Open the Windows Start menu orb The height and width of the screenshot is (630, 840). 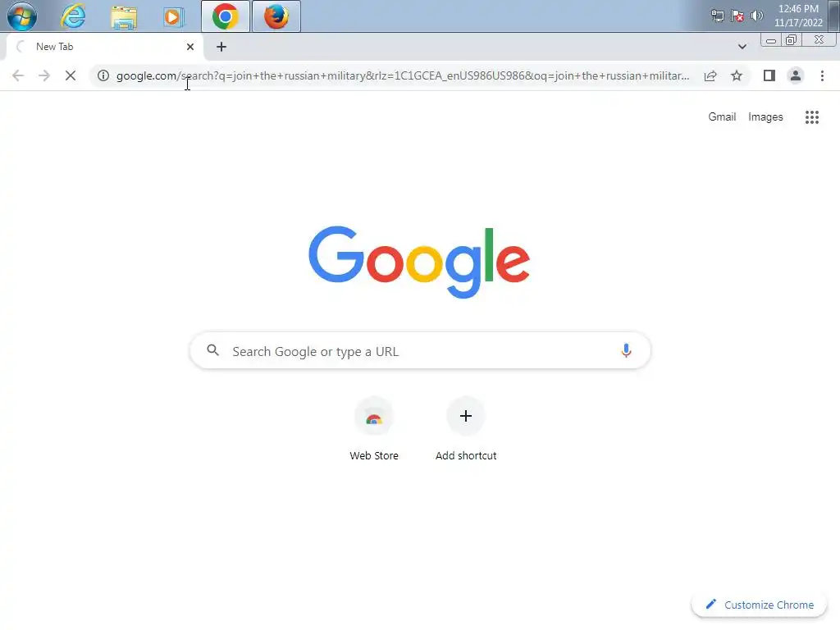[x=22, y=16]
